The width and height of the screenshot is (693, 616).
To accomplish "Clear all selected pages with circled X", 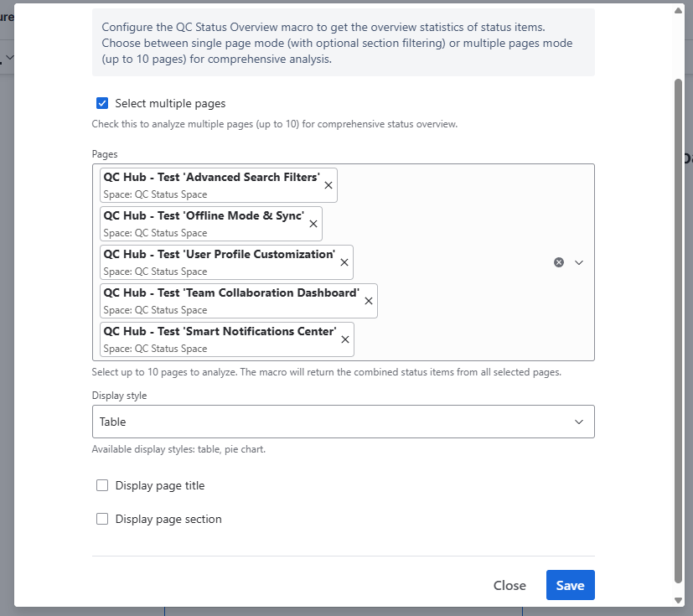I will tap(559, 262).
